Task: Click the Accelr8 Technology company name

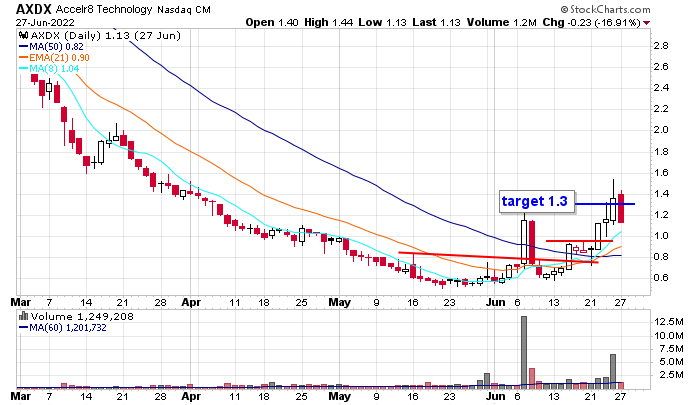Action: (104, 9)
